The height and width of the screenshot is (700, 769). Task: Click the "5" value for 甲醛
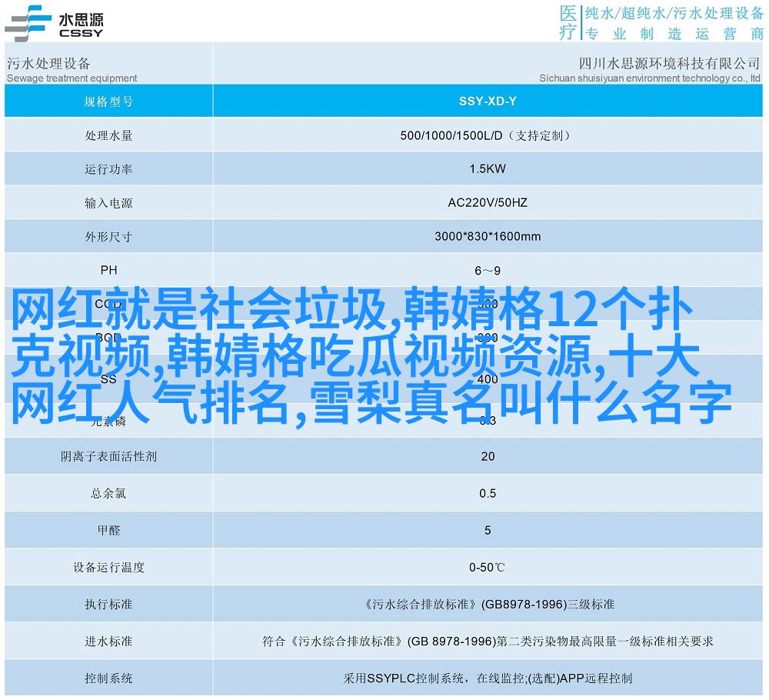click(488, 530)
